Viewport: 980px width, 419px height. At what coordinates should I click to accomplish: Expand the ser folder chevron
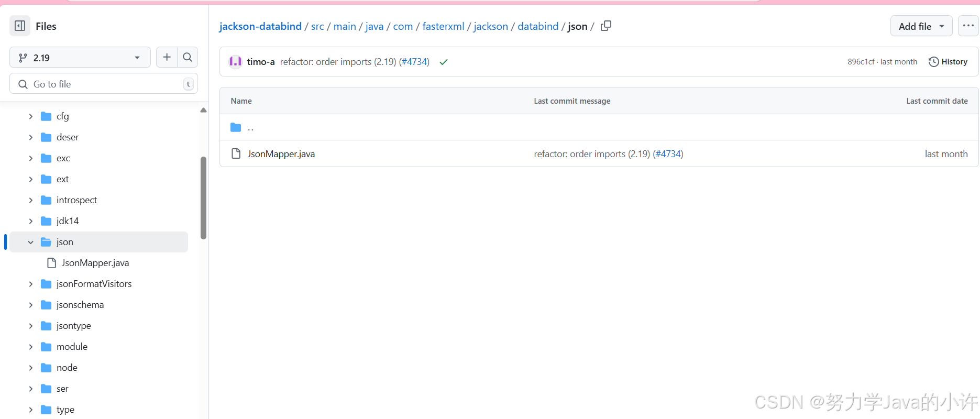tap(30, 389)
